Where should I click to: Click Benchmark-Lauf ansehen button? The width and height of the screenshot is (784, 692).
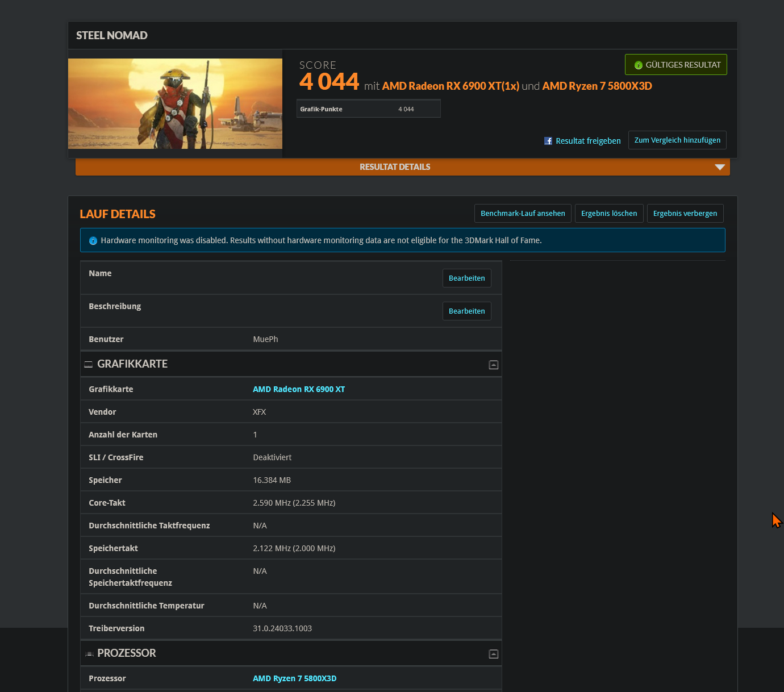coord(523,214)
